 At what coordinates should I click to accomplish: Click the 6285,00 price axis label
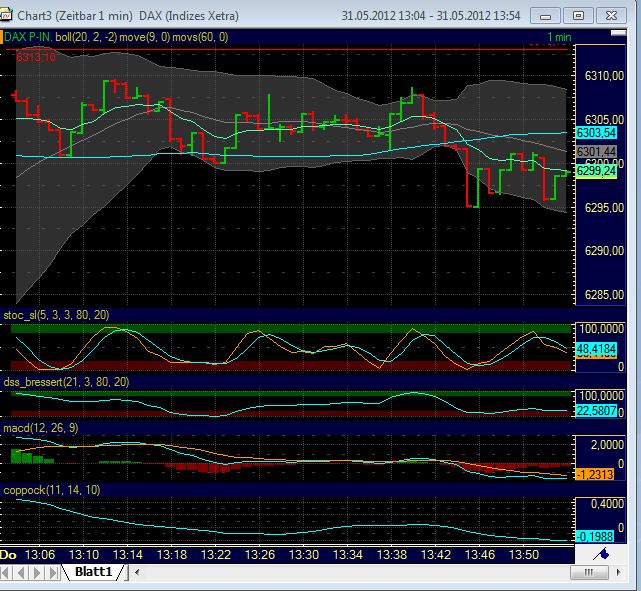tap(604, 295)
